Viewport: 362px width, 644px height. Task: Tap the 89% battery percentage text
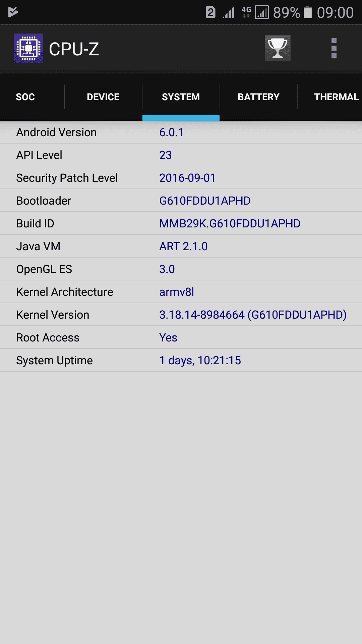pyautogui.click(x=287, y=13)
